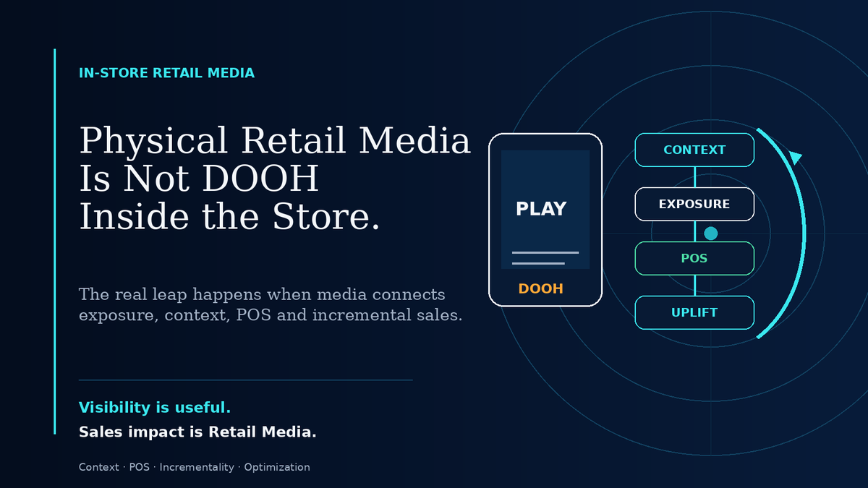Image resolution: width=868 pixels, height=488 pixels.
Task: Select the green POS box
Action: [x=694, y=258]
